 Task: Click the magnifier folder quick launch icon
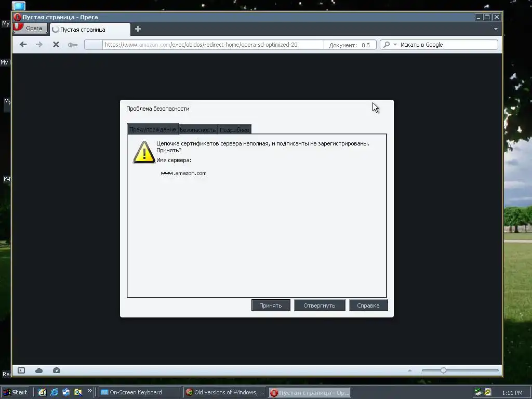click(78, 392)
